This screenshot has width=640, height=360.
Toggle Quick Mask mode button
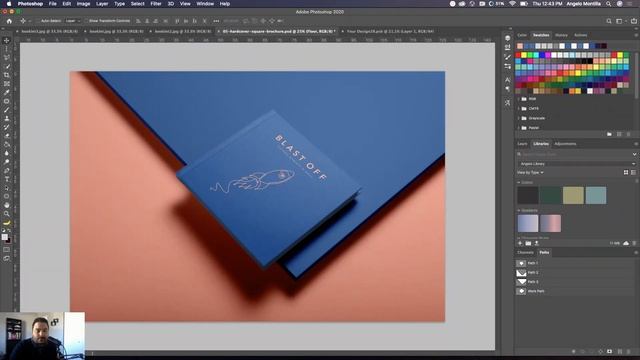(7, 249)
